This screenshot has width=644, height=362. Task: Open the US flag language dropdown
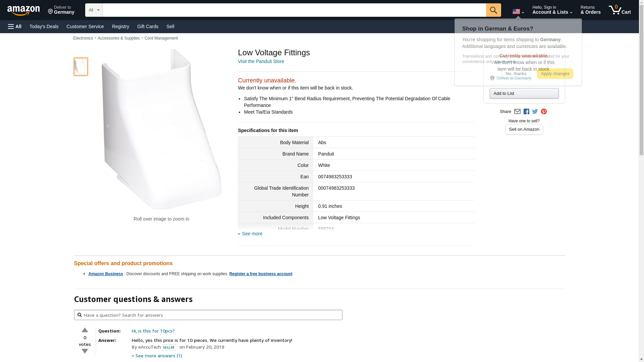click(518, 12)
